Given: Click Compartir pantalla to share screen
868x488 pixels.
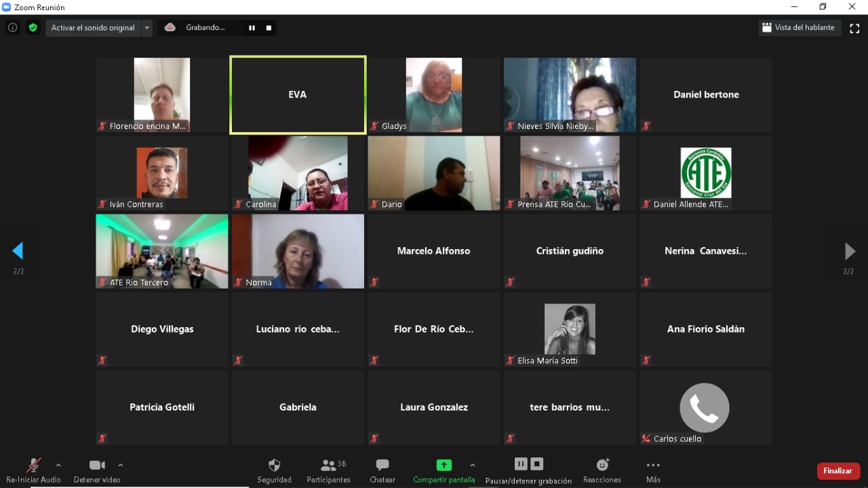Looking at the screenshot, I should (x=443, y=470).
